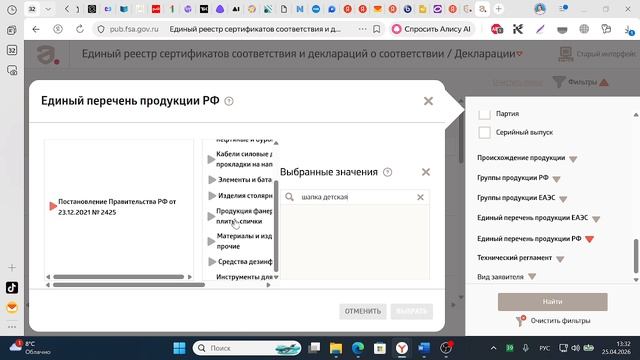Image resolution: width=640 pixels, height=360 pixels.
Task: Expand the Элементы и батареи tree item
Action: coord(212,180)
